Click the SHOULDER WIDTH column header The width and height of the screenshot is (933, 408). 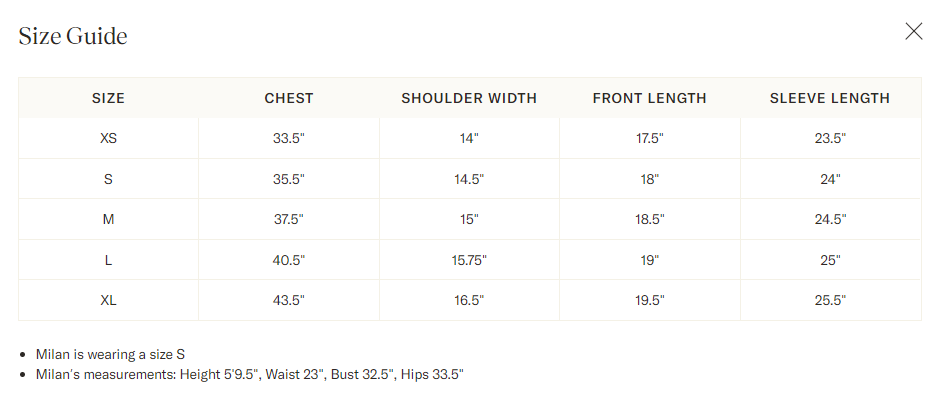coord(469,98)
